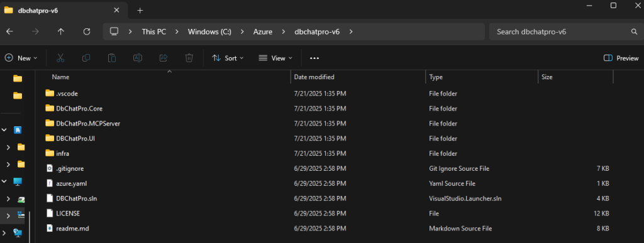The width and height of the screenshot is (644, 243).
Task: Expand the chevron after dbchatpro-v6 in address bar
Action: point(351,31)
